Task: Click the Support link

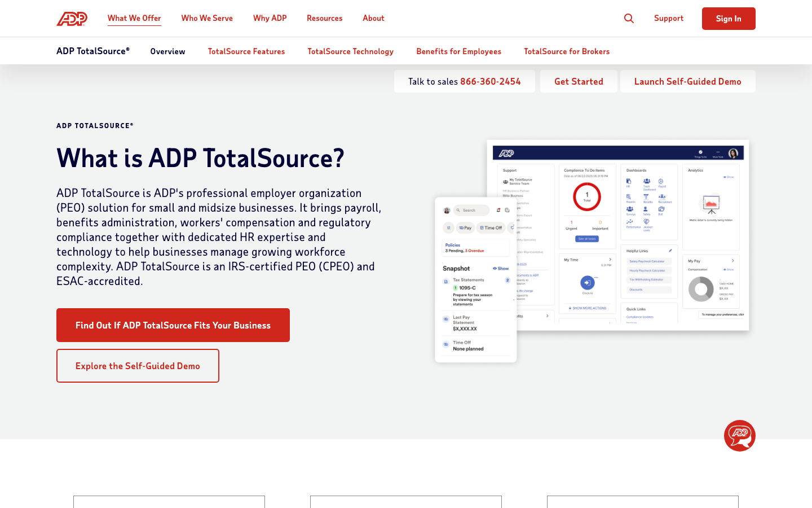Action: (669, 18)
